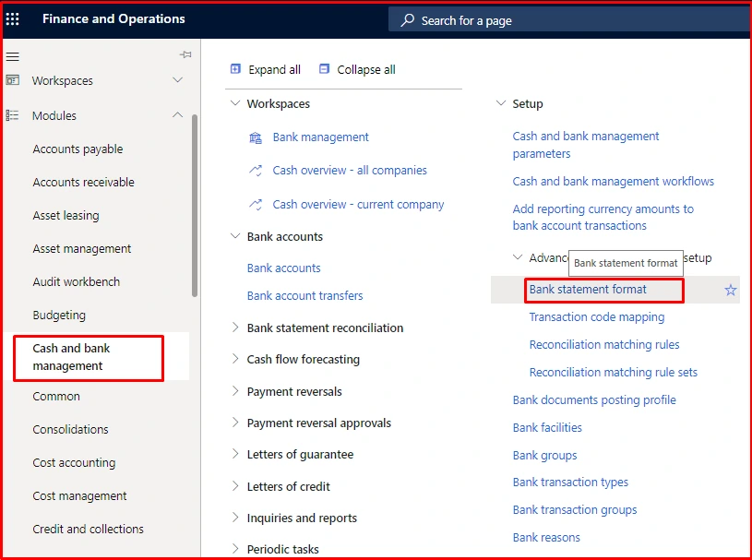Click the Expand all button
The height and width of the screenshot is (560, 752).
(265, 69)
